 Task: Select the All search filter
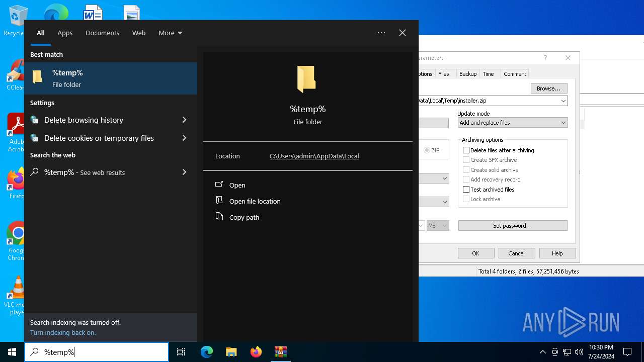coord(41,33)
